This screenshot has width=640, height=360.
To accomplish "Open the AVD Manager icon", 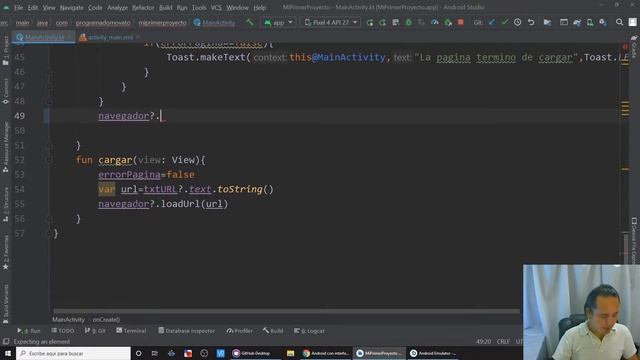I will point(590,22).
